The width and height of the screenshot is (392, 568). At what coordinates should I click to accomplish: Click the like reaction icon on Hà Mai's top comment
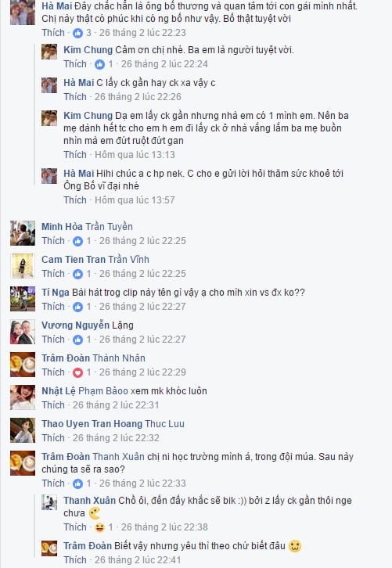(77, 33)
